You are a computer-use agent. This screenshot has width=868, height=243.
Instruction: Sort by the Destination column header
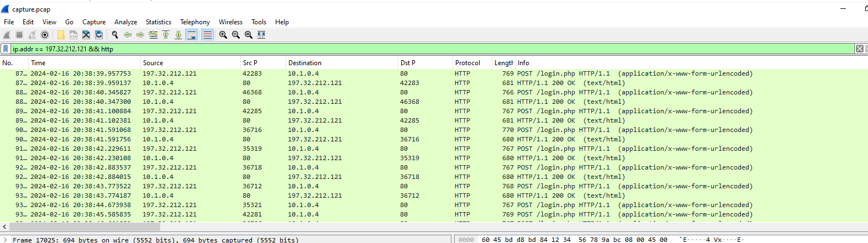(x=304, y=63)
